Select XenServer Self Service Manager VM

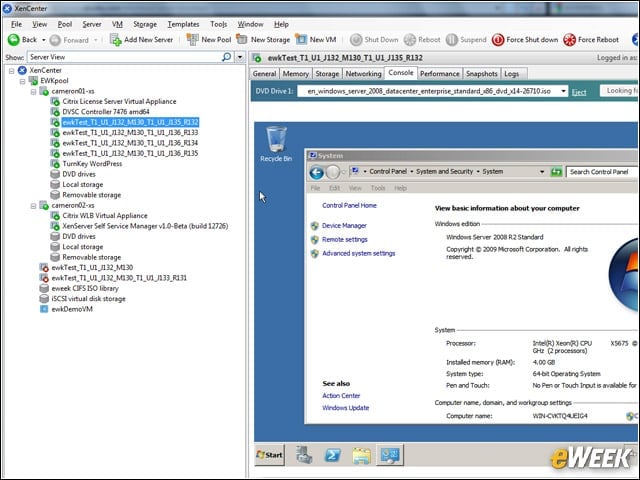tap(145, 226)
